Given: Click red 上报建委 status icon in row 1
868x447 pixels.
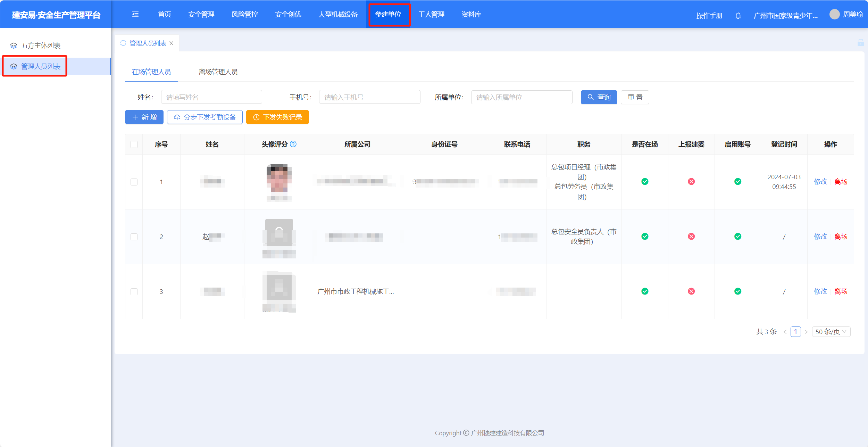Looking at the screenshot, I should tap(691, 181).
